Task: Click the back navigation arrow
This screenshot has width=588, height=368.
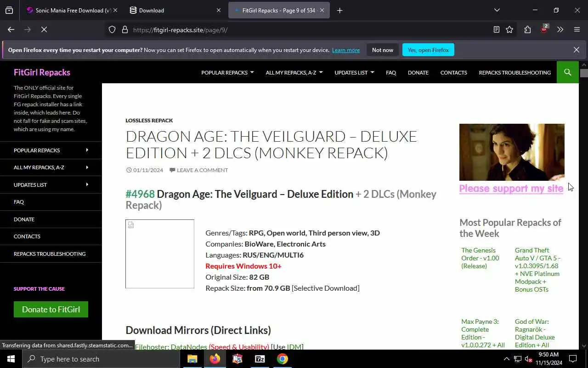Action: pyautogui.click(x=11, y=29)
